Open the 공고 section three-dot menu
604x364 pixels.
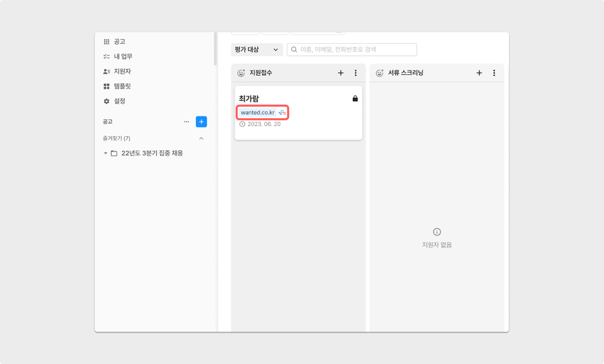click(x=186, y=122)
